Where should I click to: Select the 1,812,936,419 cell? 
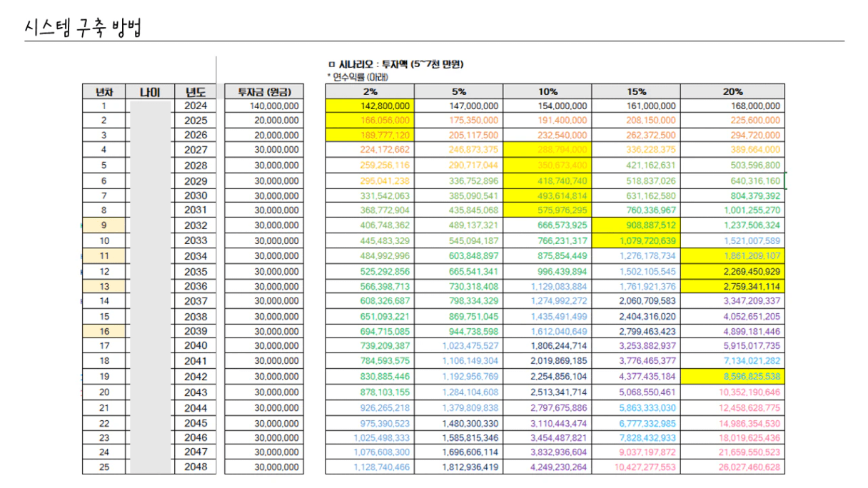pyautogui.click(x=458, y=467)
